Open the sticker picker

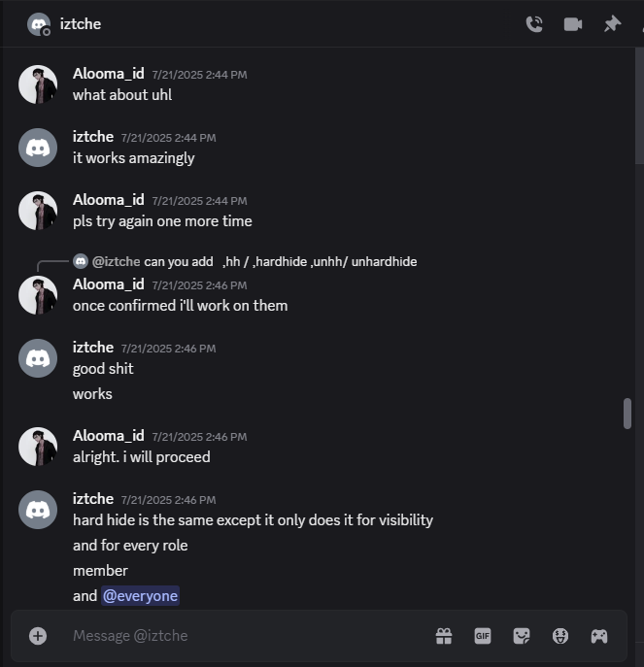(x=522, y=636)
